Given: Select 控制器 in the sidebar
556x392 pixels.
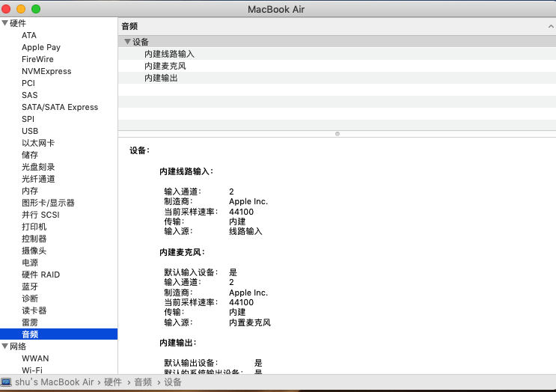Looking at the screenshot, I should click(34, 239).
